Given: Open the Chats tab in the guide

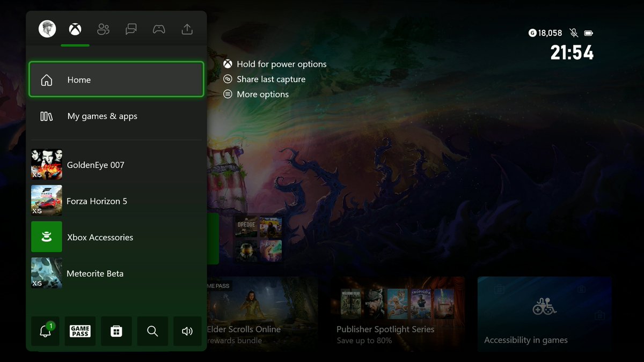Looking at the screenshot, I should point(131,29).
